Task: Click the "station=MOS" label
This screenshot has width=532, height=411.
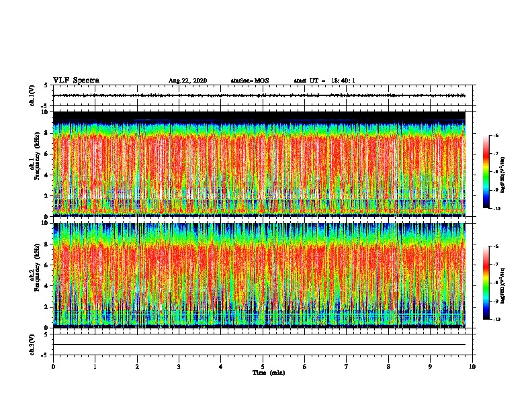Action: (250, 81)
